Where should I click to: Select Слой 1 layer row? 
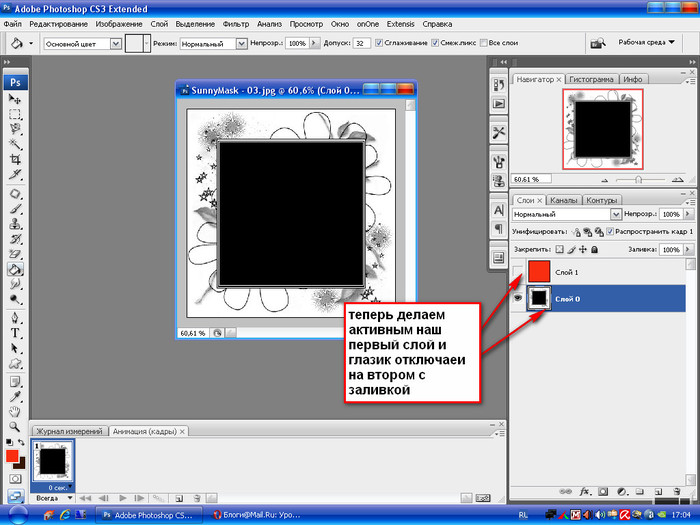[597, 272]
